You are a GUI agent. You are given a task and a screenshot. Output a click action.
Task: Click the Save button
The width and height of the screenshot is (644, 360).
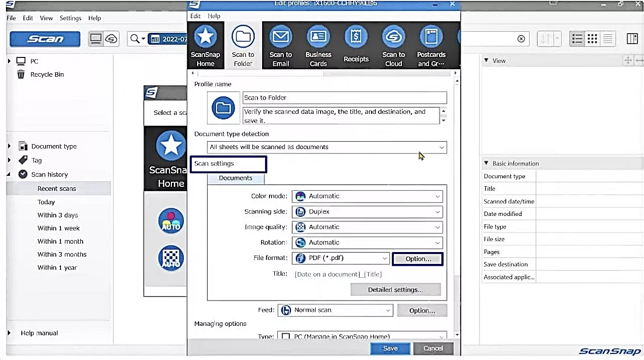pos(390,348)
